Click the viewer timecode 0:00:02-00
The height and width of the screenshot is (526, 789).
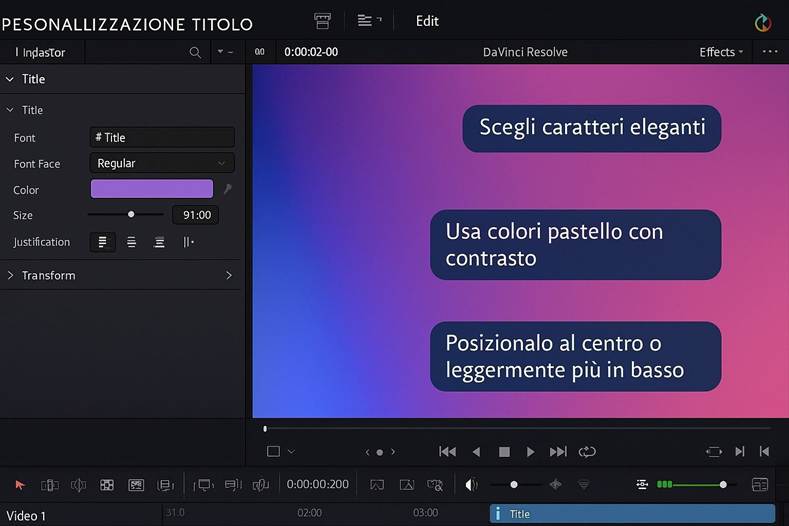(311, 52)
